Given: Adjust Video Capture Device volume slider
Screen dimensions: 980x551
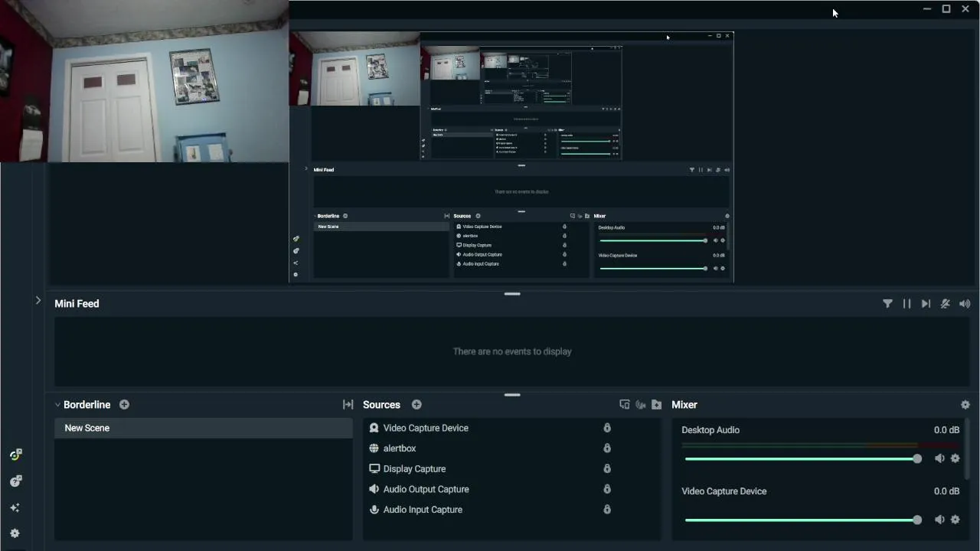Looking at the screenshot, I should 802,520.
